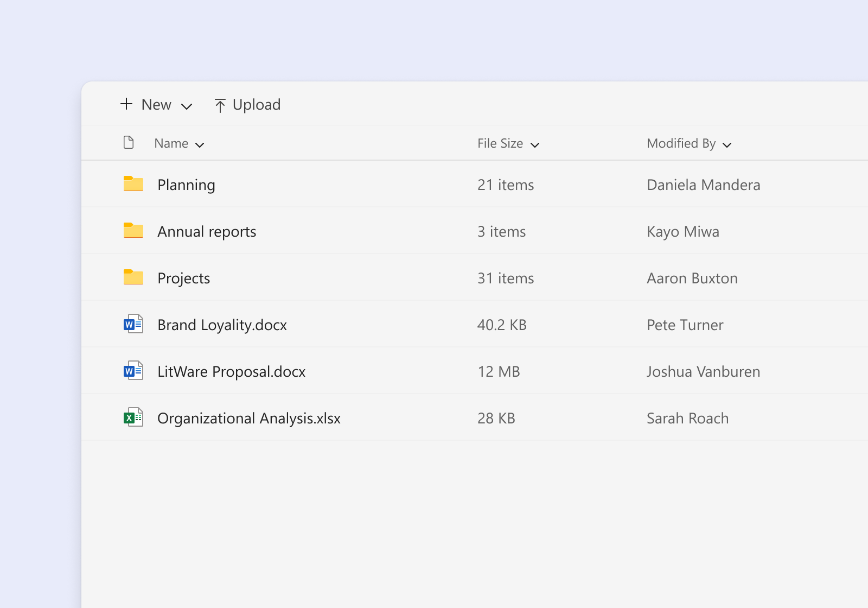Viewport: 868px width, 608px height.
Task: Open the Name column sort dropdown
Action: [200, 145]
